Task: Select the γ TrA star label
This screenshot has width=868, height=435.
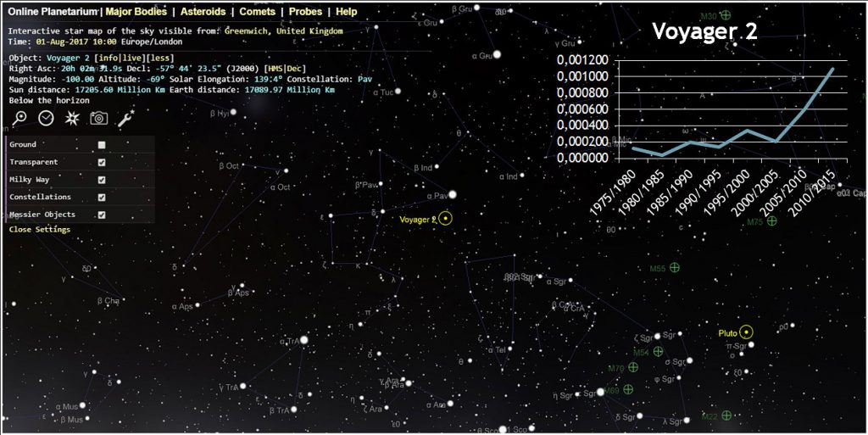Action: click(x=229, y=388)
